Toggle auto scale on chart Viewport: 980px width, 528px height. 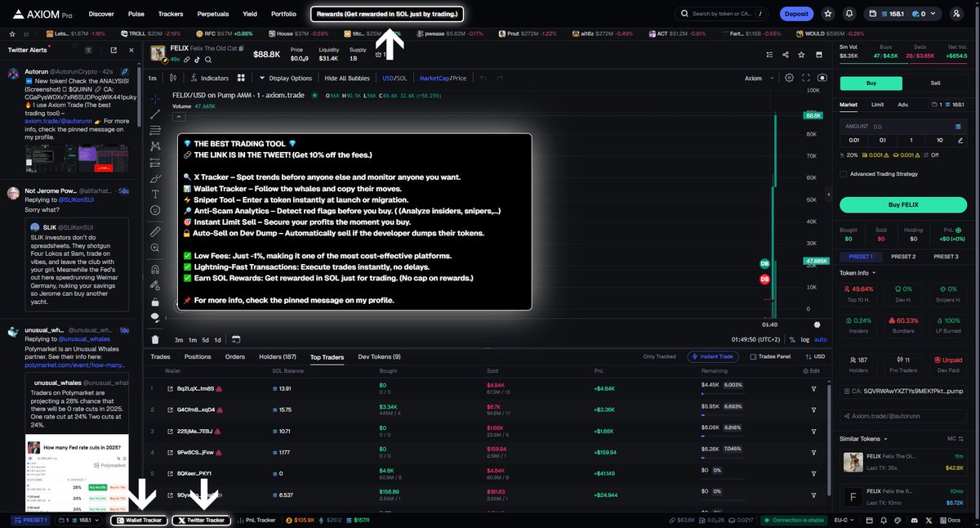pyautogui.click(x=820, y=339)
